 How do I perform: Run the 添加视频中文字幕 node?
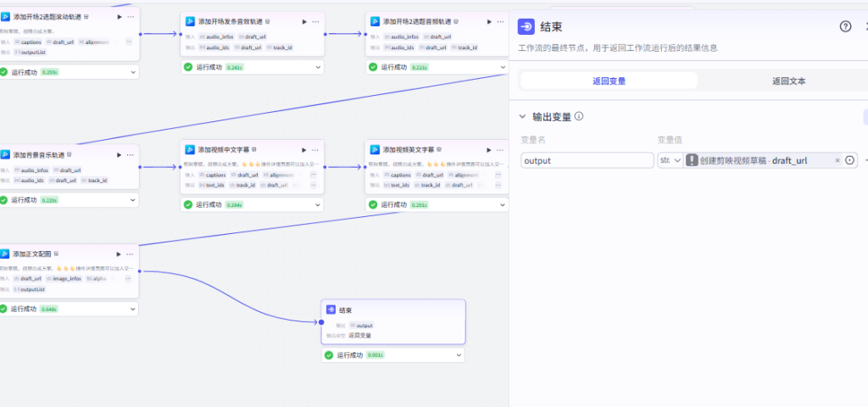(x=304, y=149)
